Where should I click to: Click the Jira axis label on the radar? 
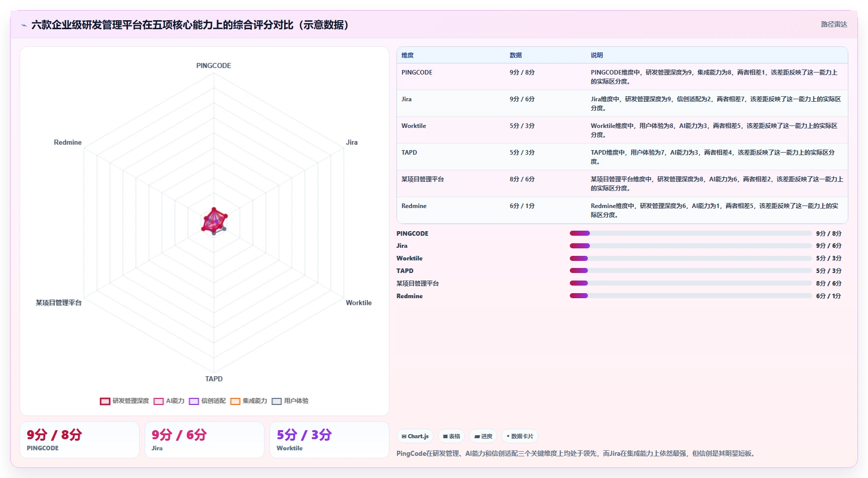pyautogui.click(x=352, y=143)
